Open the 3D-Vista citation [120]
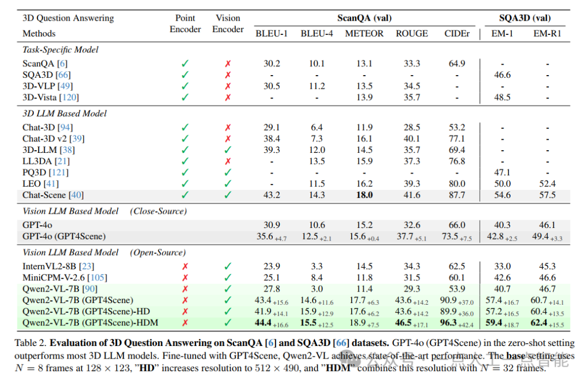The image size is (588, 383). click(x=69, y=97)
